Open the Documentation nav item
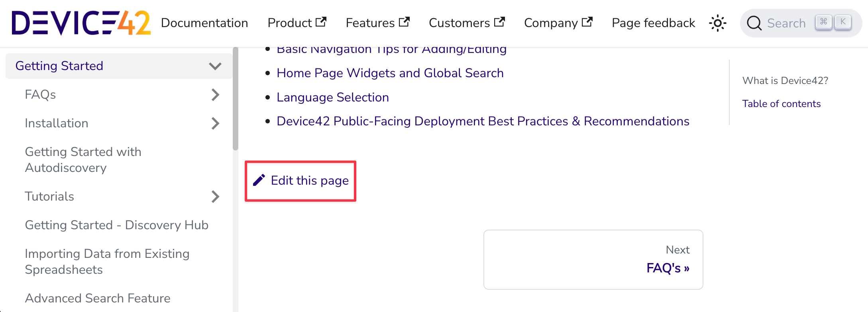The image size is (868, 312). click(x=204, y=23)
